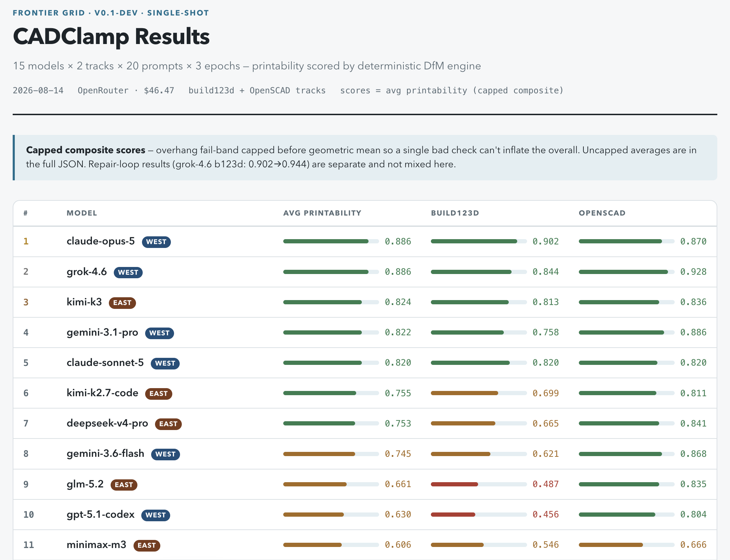Click the 0.665 build123d score for deepseek-v4-pro
Viewport: 730px width, 560px height.
[545, 423]
